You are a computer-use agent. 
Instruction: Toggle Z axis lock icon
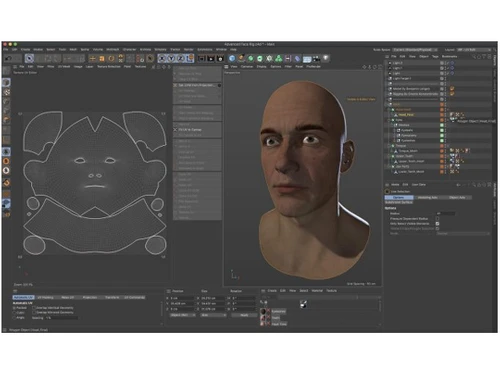[181, 59]
